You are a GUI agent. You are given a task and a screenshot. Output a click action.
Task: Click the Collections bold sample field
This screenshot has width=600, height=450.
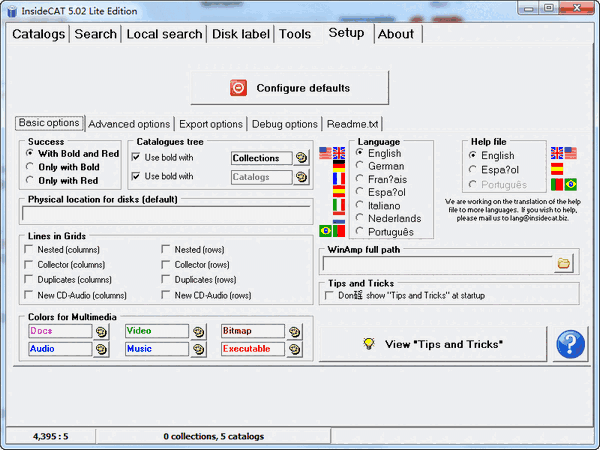tap(262, 158)
